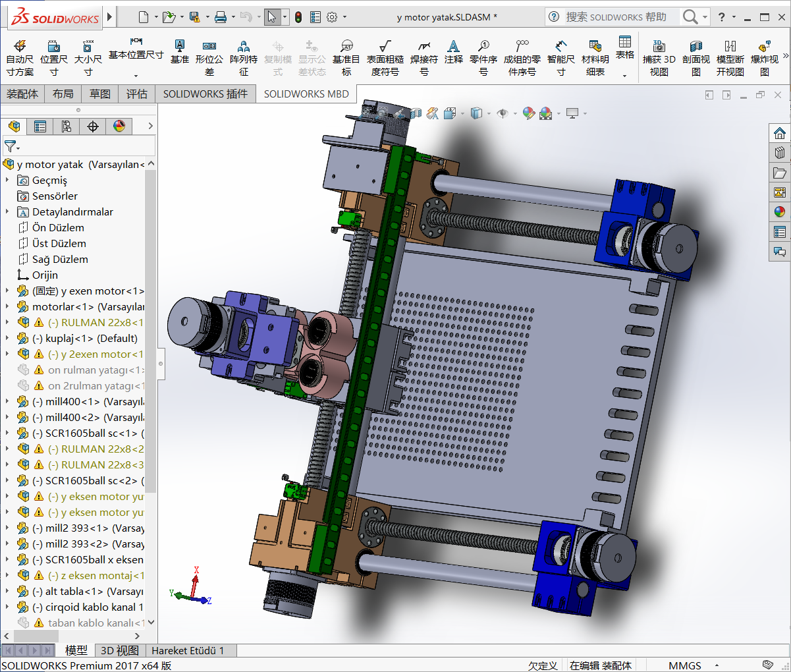Viewport: 791px width, 672px height.
Task: Select the Datum (基准) tool
Action: [180, 51]
